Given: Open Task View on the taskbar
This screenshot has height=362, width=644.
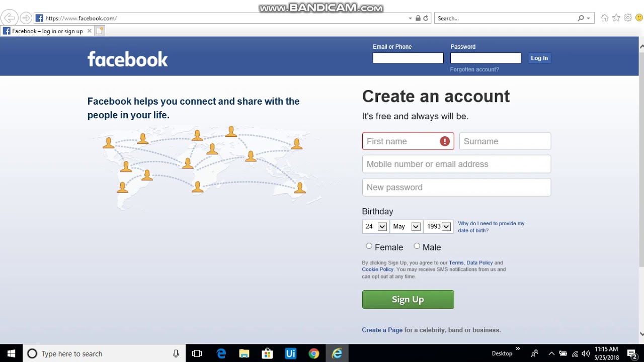Looking at the screenshot, I should pyautogui.click(x=197, y=353).
